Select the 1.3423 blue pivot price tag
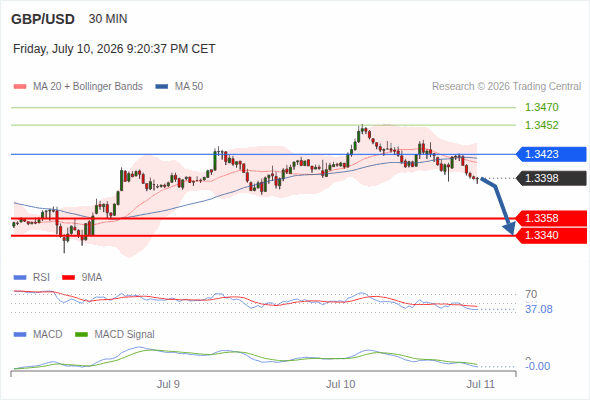 (x=551, y=154)
